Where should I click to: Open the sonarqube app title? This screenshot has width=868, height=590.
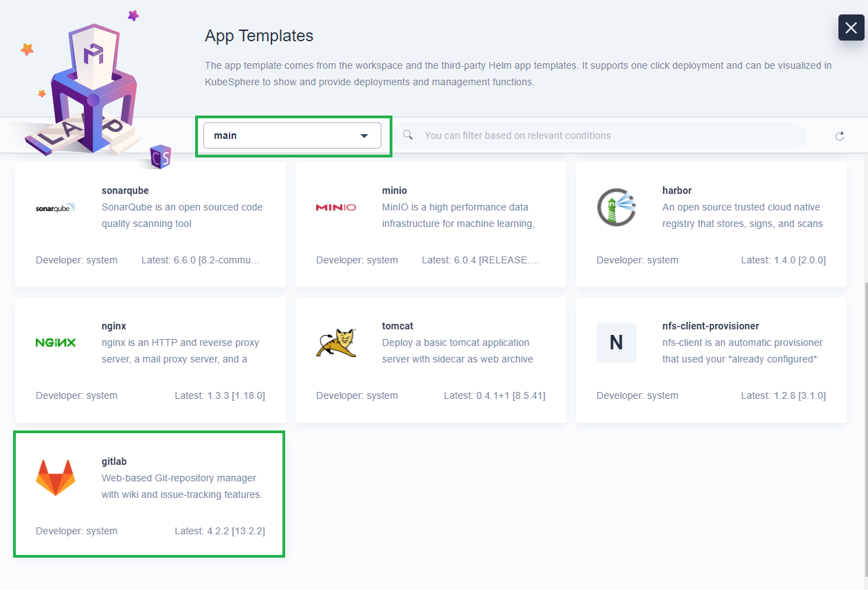[x=125, y=190]
